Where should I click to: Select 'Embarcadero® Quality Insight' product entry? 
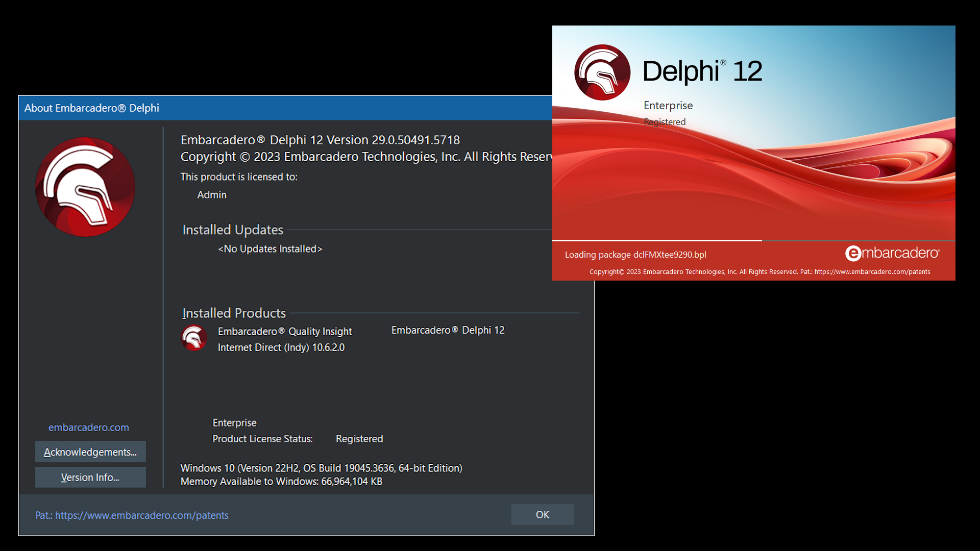pos(285,331)
